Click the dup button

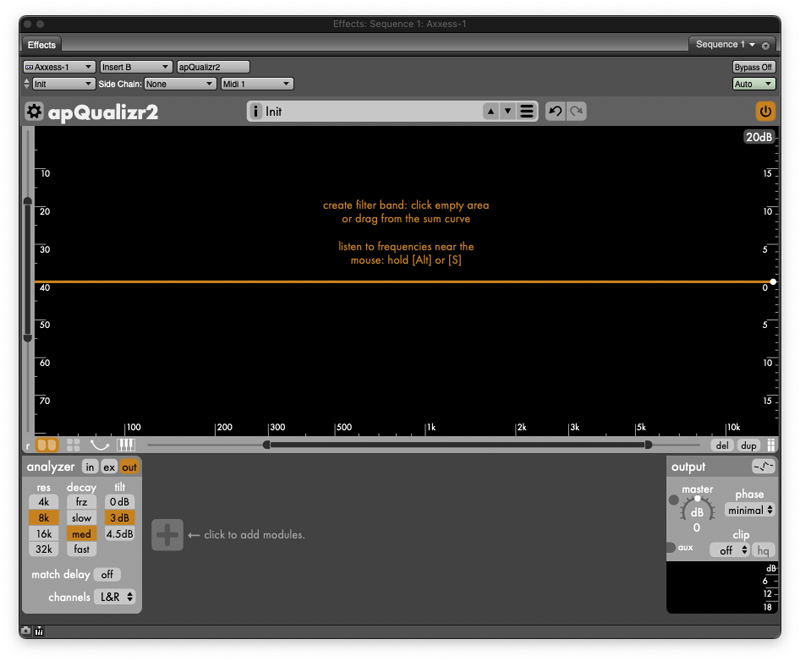coord(748,445)
